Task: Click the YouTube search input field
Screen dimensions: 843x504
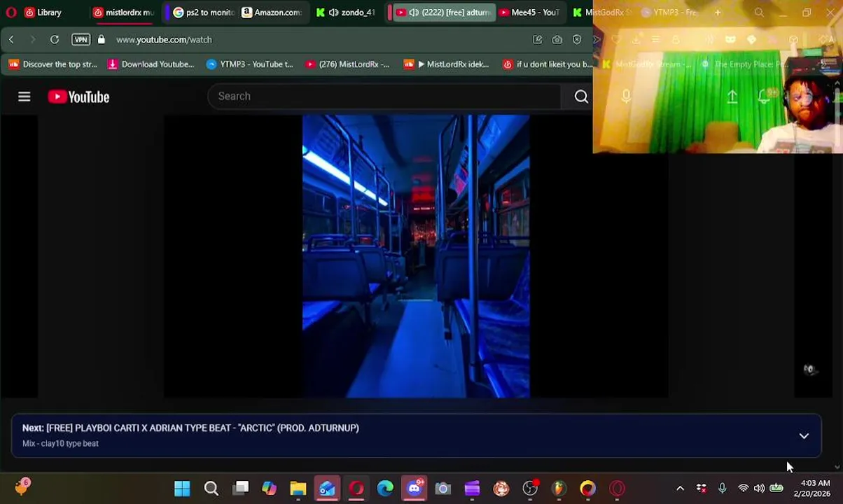Action: [x=384, y=97]
